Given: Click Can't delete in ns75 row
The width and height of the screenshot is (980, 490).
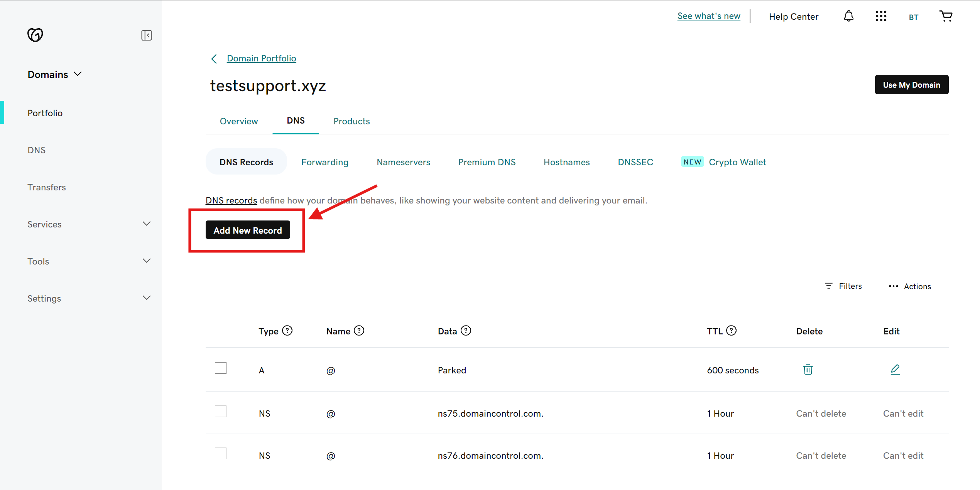Looking at the screenshot, I should click(821, 414).
